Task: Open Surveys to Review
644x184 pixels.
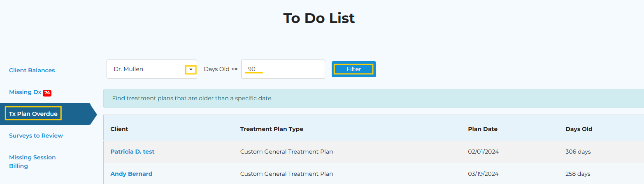Action: 36,136
